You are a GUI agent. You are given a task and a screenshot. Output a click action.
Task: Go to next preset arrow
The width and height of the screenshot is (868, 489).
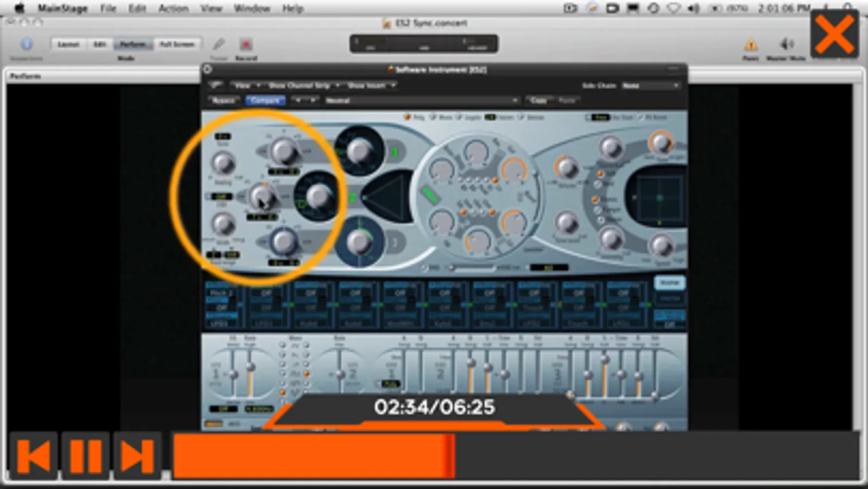click(313, 101)
